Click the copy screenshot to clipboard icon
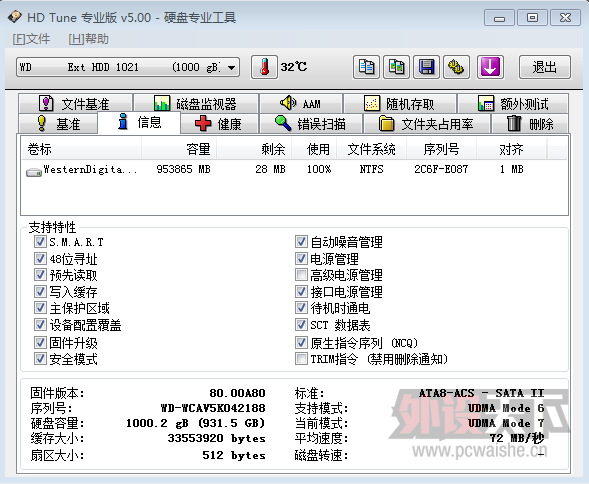This screenshot has height=484, width=589. coord(396,67)
